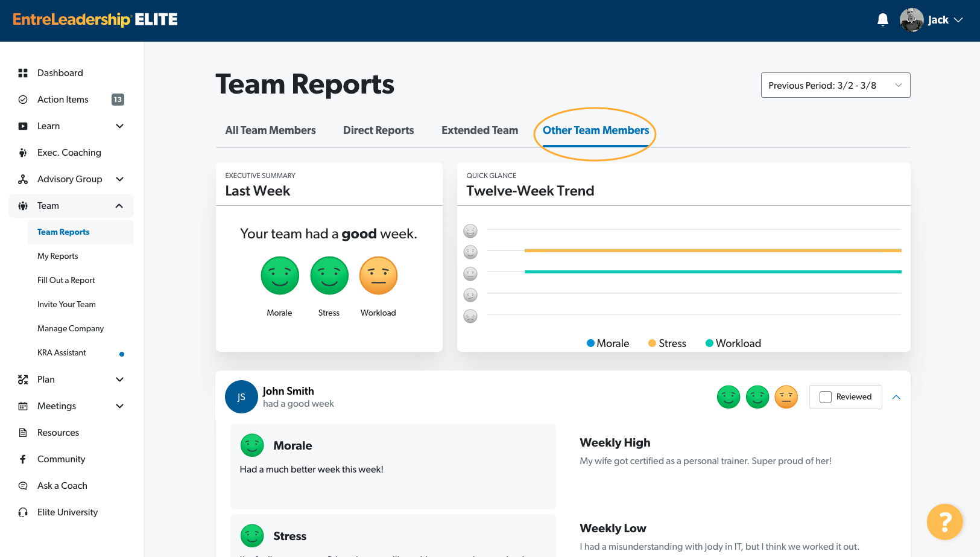Open My Reports in sidebar

coord(58,256)
